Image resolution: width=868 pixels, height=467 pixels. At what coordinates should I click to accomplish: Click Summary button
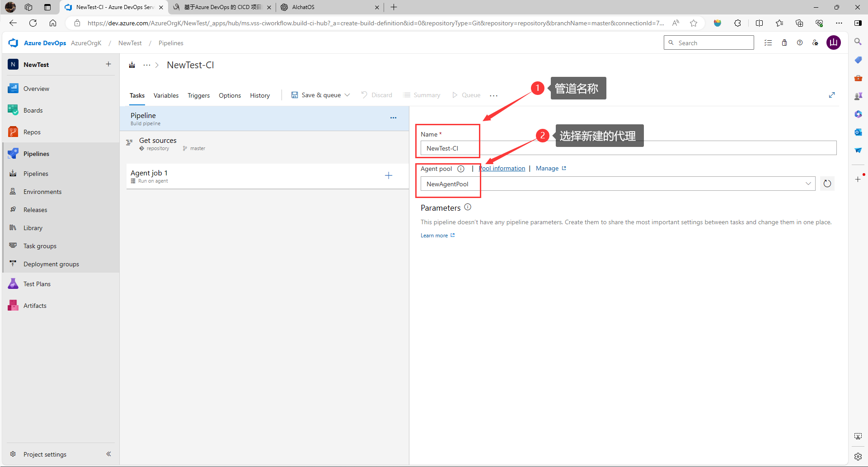(422, 95)
